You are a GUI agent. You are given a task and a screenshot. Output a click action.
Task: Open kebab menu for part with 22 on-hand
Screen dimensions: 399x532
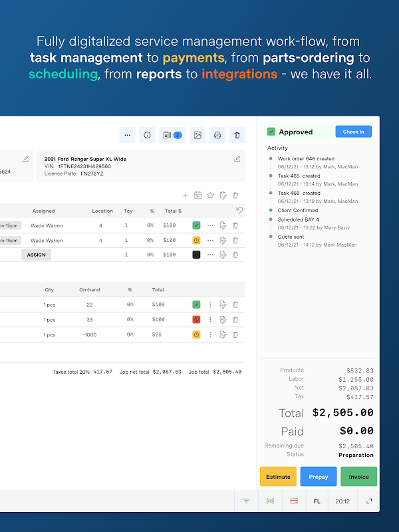(210, 305)
